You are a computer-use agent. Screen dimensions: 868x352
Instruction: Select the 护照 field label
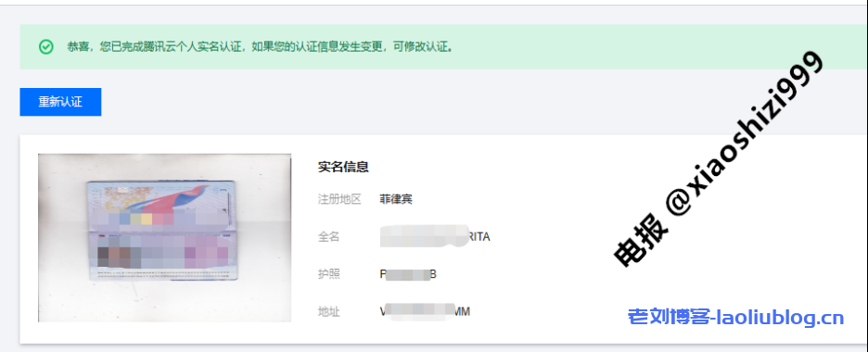click(328, 274)
